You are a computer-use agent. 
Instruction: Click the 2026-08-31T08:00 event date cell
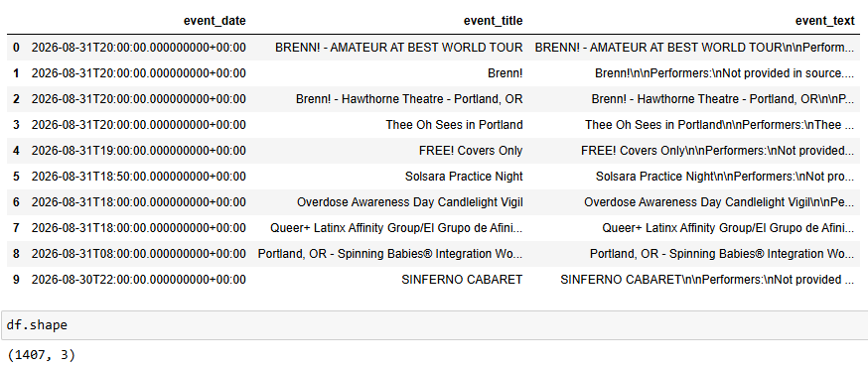[x=138, y=254]
